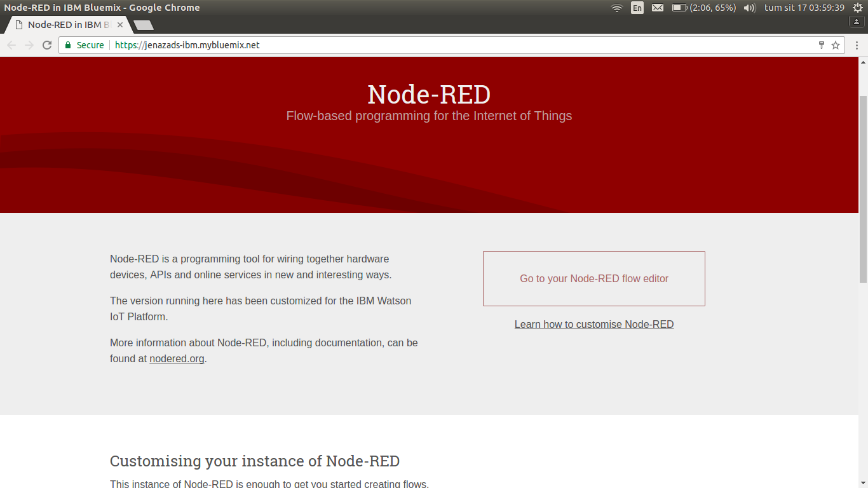Open the clock showing 03:59:39

point(804,8)
